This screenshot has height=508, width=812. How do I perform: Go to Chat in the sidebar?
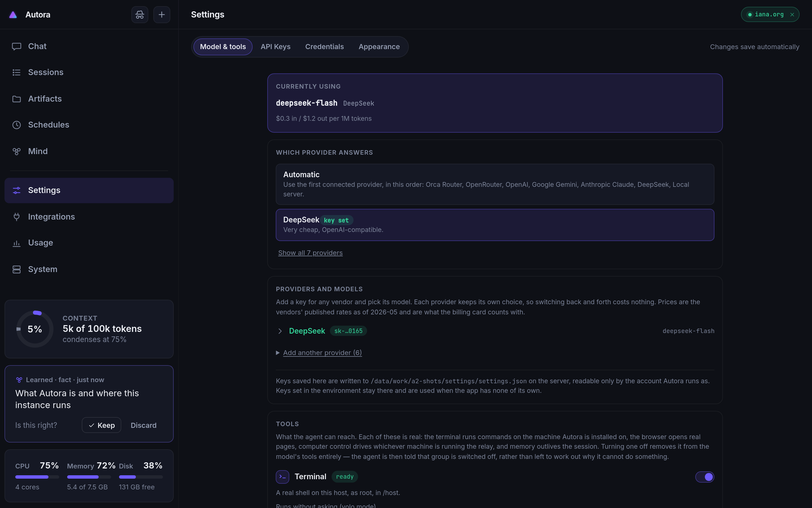[x=89, y=46]
